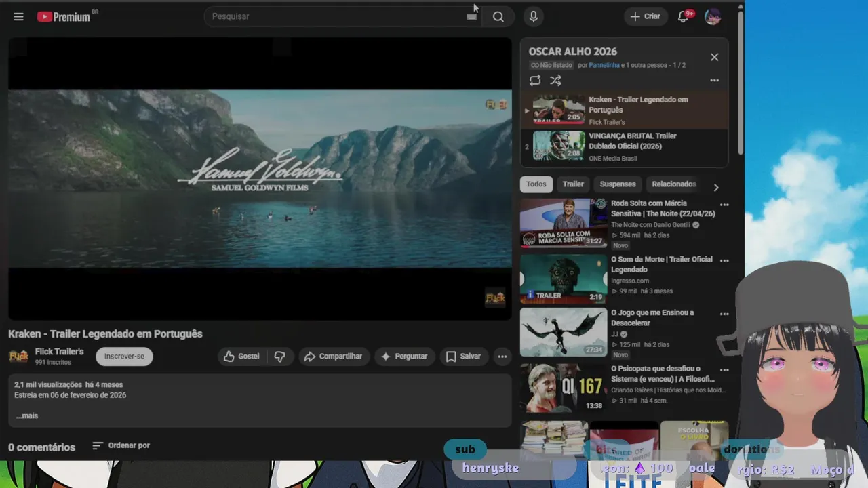Screen dimensions: 868x488
Task: Select the Trailer filter chip
Action: [x=573, y=184]
